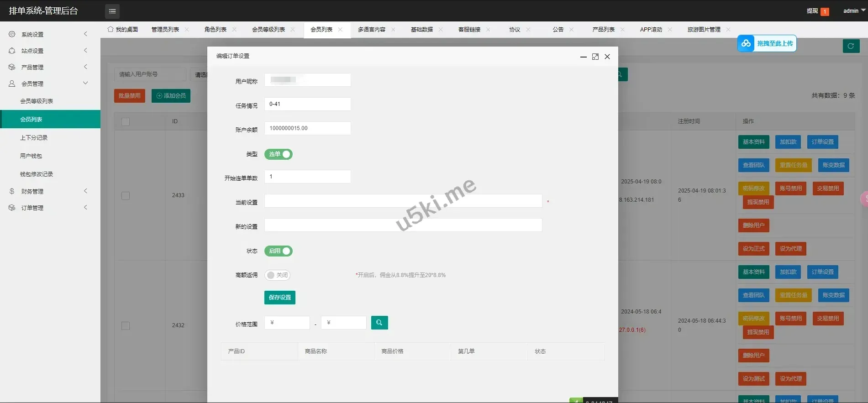Click the price range search icon
Viewport: 868px width, 403px height.
pyautogui.click(x=379, y=323)
